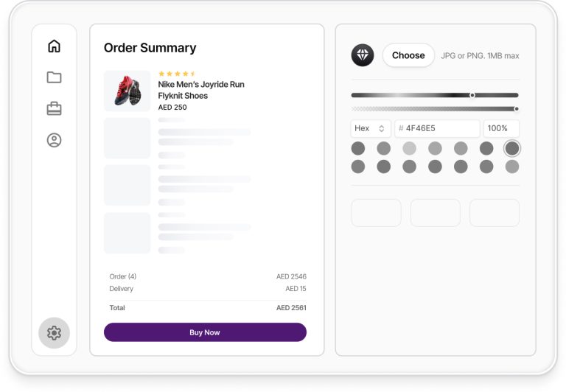
Task: Click the diamond logo avatar icon
Action: (363, 55)
